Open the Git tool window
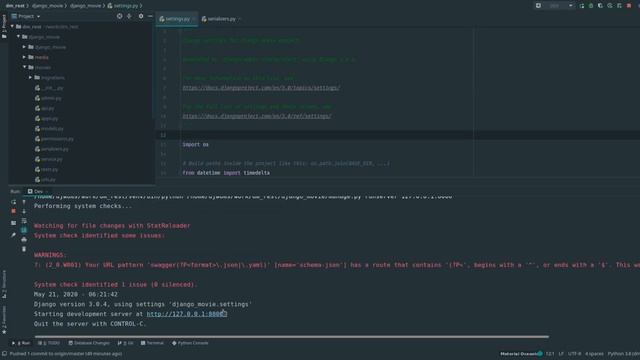This screenshot has width=640, height=360. point(126,343)
